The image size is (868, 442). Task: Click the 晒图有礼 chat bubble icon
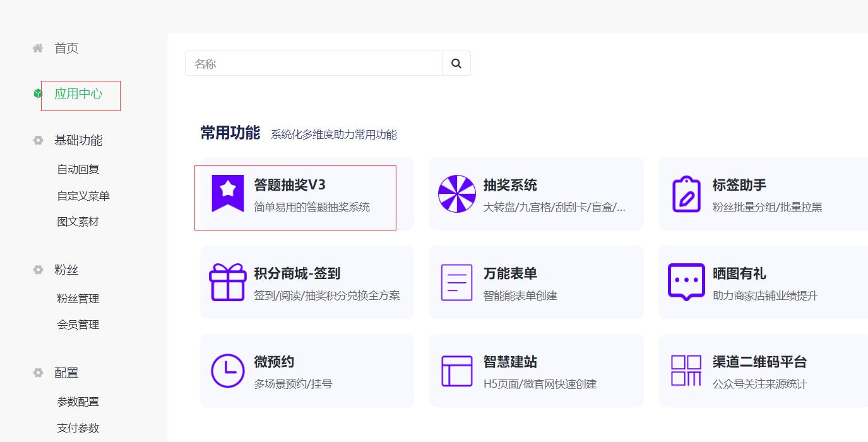coord(686,282)
